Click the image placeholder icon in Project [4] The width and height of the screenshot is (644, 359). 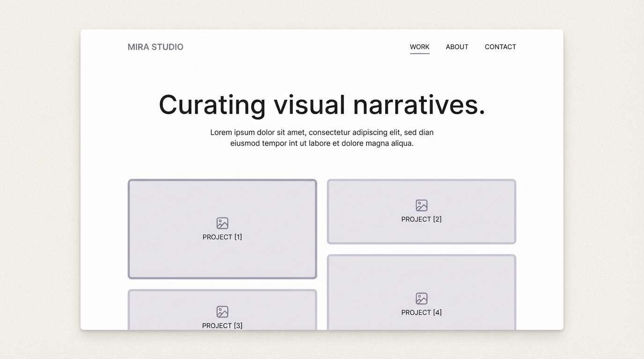pos(421,298)
